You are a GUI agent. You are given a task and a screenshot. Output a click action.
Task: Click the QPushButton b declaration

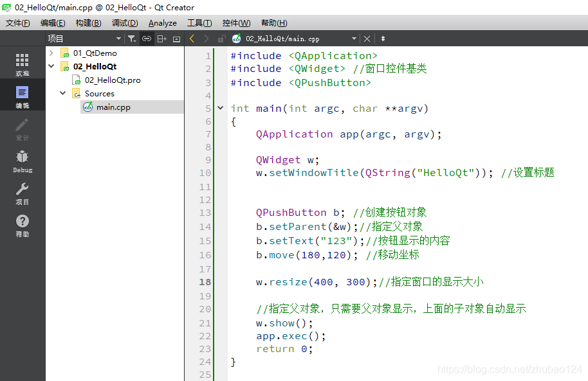coord(341,213)
